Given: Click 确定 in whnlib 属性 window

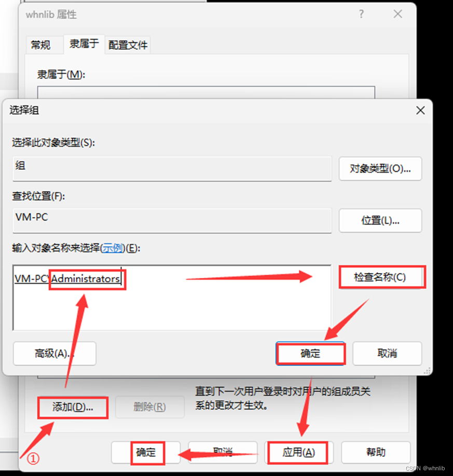Looking at the screenshot, I should click(x=146, y=452).
